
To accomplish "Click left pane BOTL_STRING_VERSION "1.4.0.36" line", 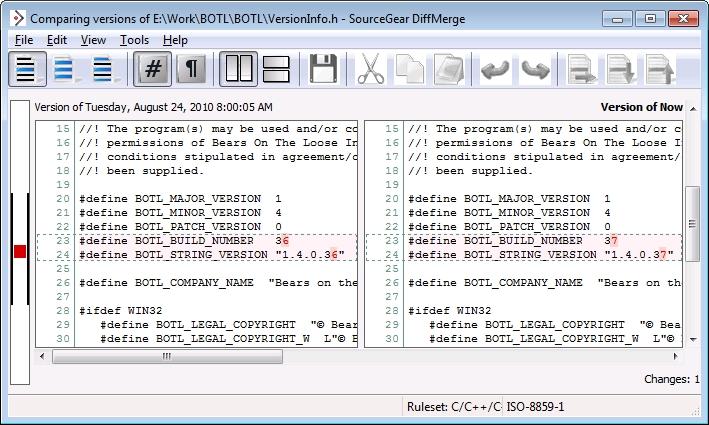I will coord(212,255).
